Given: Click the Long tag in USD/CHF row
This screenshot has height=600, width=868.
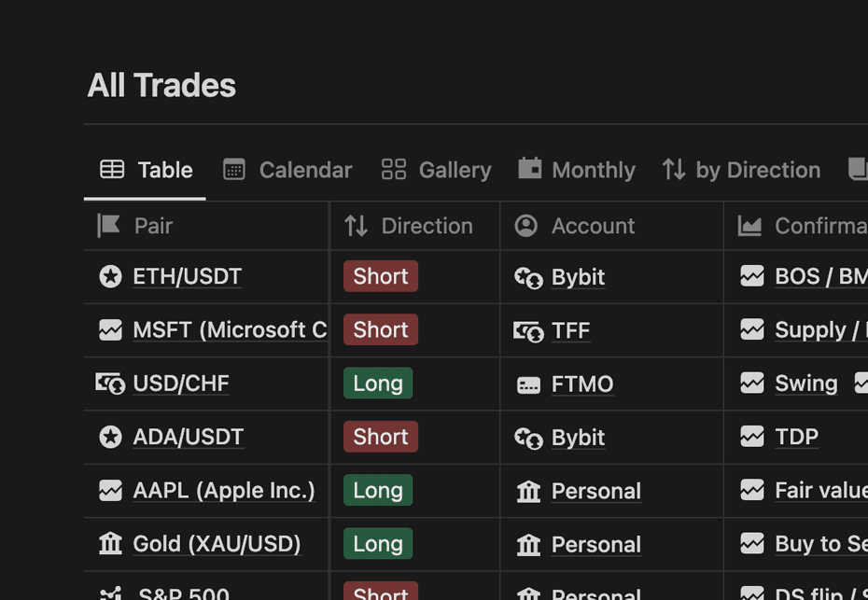Looking at the screenshot, I should point(378,383).
